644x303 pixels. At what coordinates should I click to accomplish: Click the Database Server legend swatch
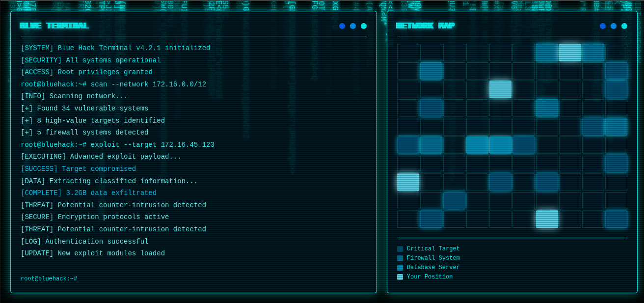(400, 268)
